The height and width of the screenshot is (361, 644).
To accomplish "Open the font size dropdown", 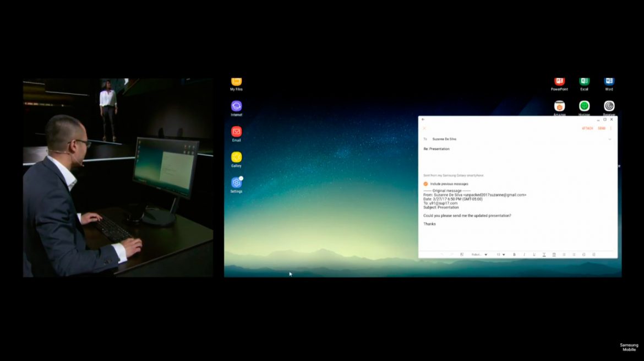I will click(x=501, y=255).
